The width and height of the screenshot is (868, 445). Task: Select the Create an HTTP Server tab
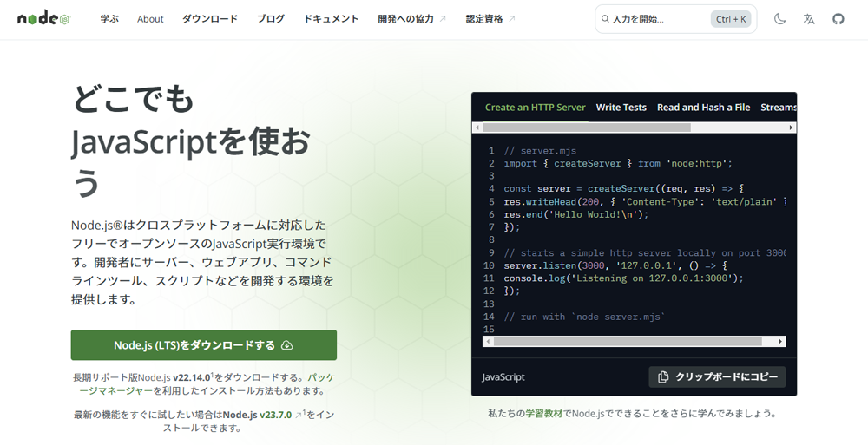(x=535, y=108)
